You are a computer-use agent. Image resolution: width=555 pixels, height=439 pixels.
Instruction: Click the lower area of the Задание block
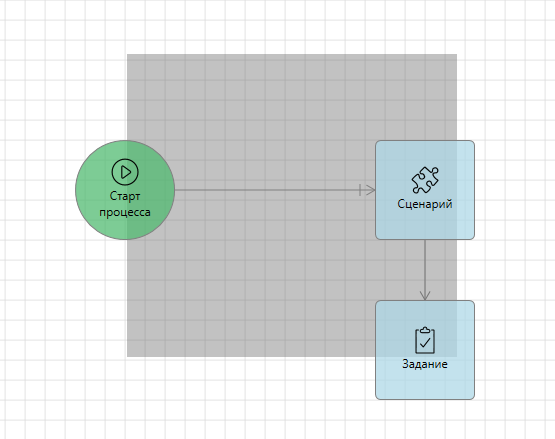click(425, 385)
